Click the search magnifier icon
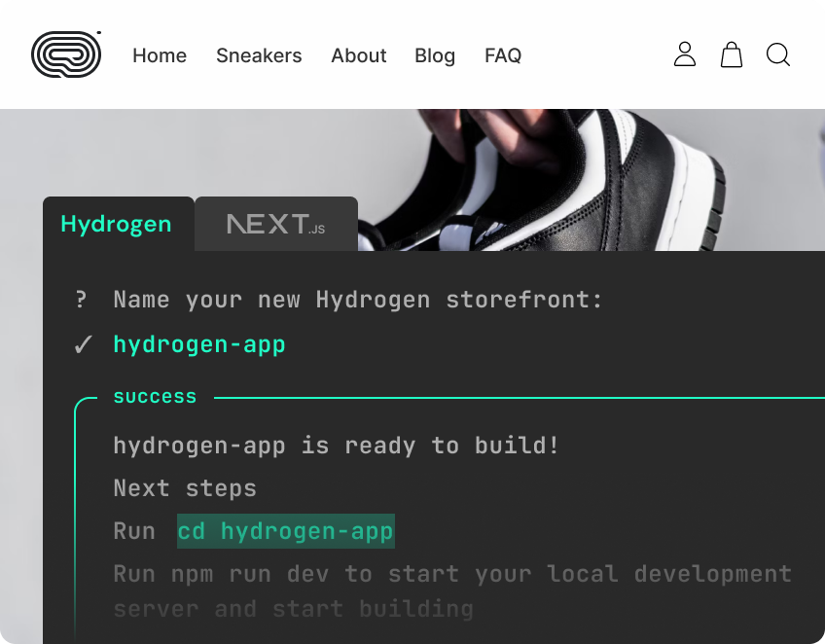Screen dimensions: 825x644 [778, 54]
